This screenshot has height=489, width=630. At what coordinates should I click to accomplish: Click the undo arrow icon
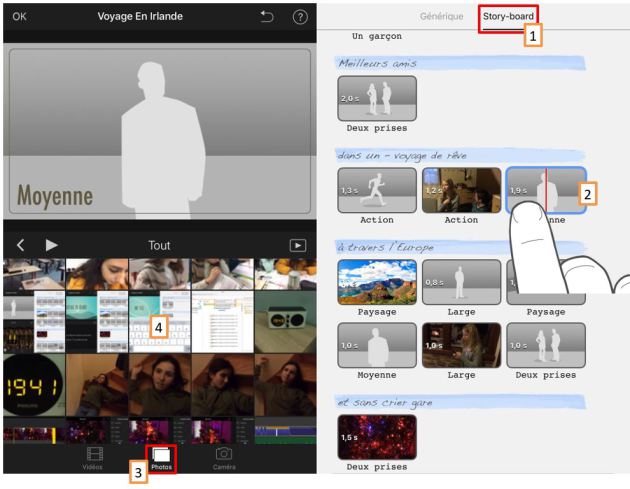point(267,16)
